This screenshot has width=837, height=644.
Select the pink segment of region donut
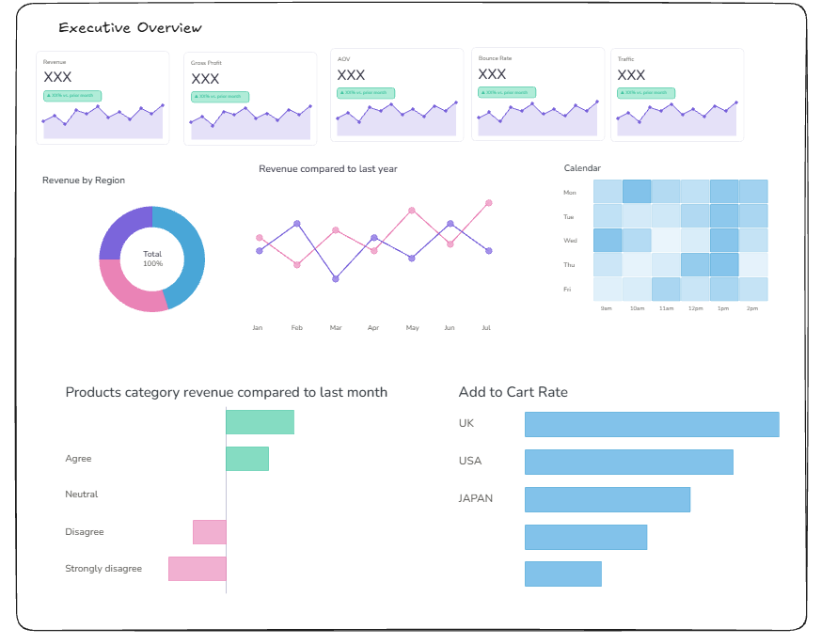click(x=128, y=291)
